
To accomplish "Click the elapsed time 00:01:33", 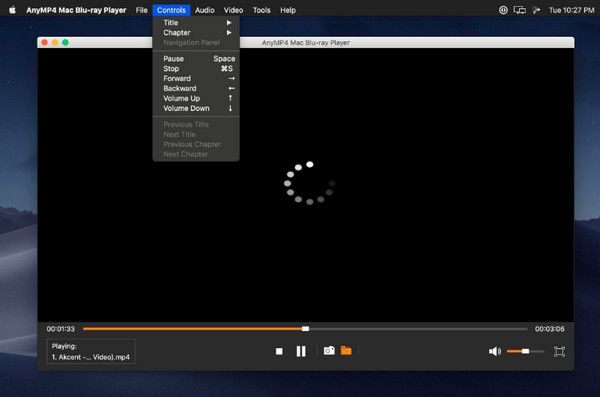I will click(60, 328).
